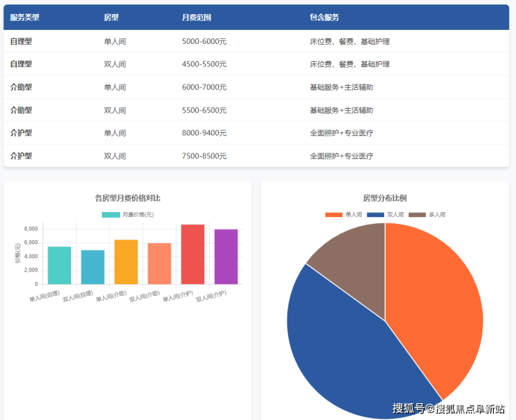Click the orange 单人间(介助) bar
Image resolution: width=516 pixels, height=420 pixels.
click(x=126, y=262)
